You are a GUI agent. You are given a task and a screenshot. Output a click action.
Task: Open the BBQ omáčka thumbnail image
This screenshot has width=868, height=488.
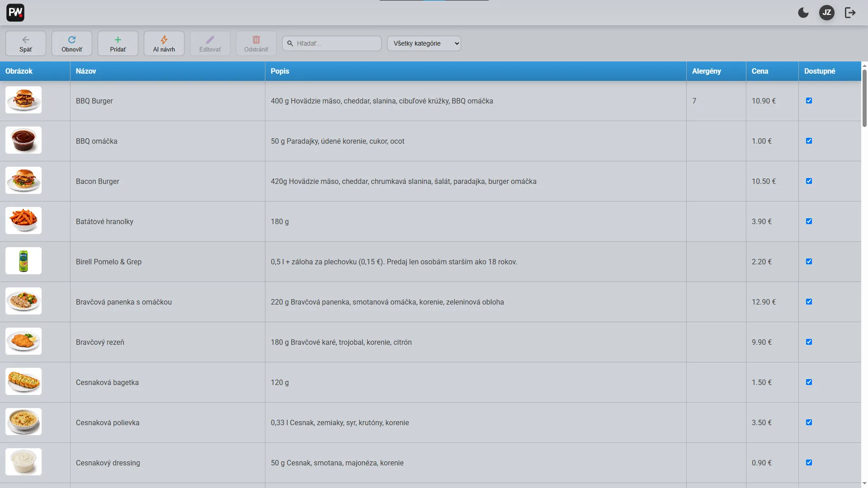(x=24, y=140)
